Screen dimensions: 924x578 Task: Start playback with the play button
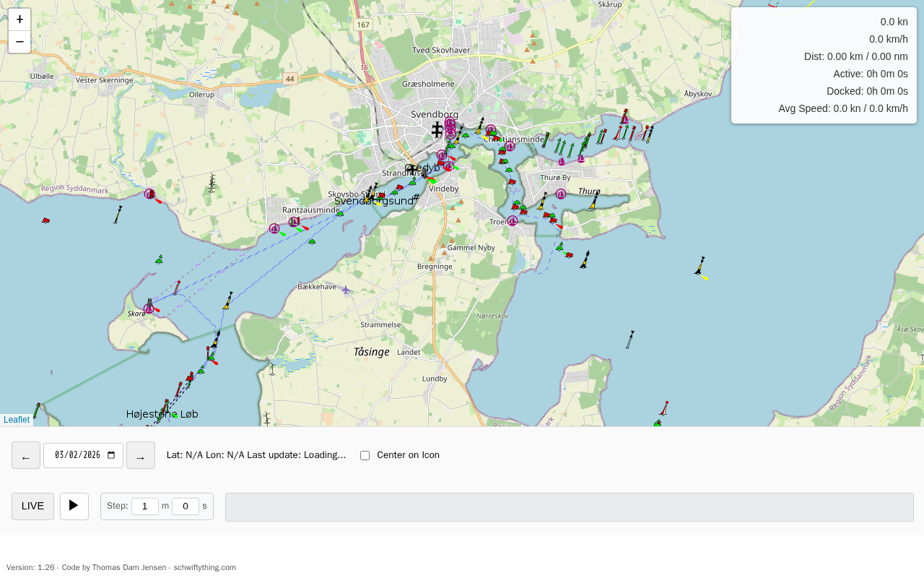pos(74,506)
